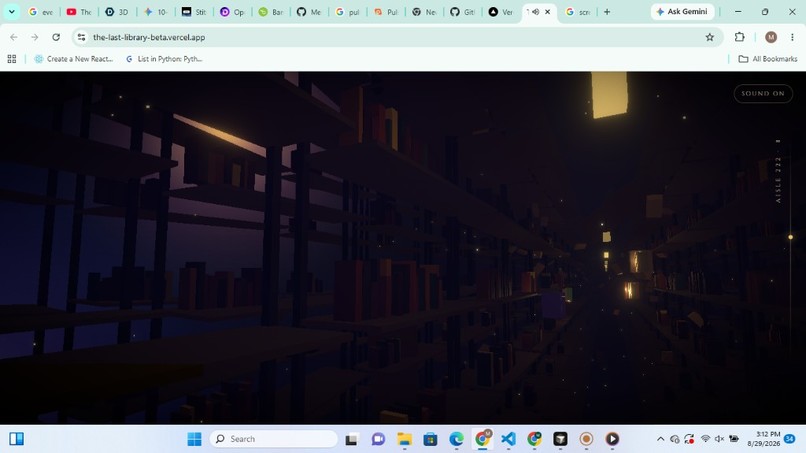Switch to the YouTube tab
This screenshot has height=453, width=806.
[x=79, y=11]
